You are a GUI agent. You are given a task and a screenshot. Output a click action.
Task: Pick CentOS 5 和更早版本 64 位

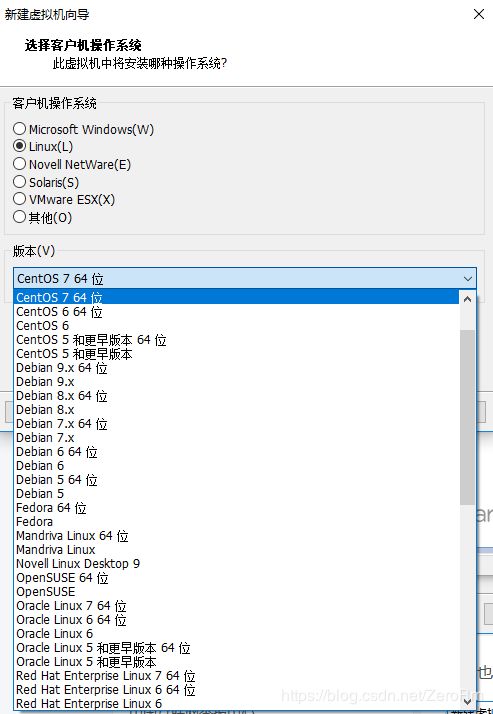(x=236, y=340)
